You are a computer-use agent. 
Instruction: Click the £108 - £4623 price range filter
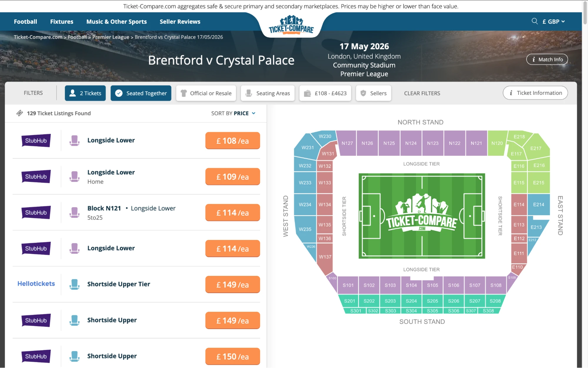click(x=325, y=93)
